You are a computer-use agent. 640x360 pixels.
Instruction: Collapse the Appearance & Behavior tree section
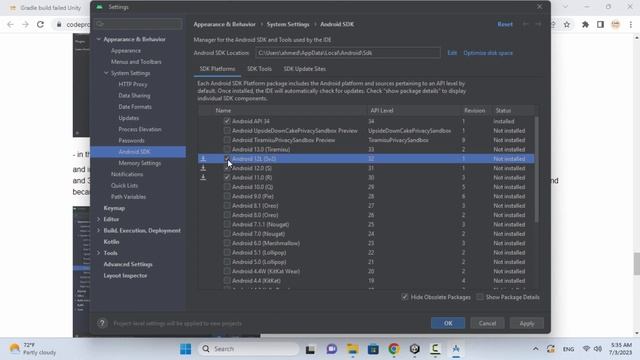(98, 39)
